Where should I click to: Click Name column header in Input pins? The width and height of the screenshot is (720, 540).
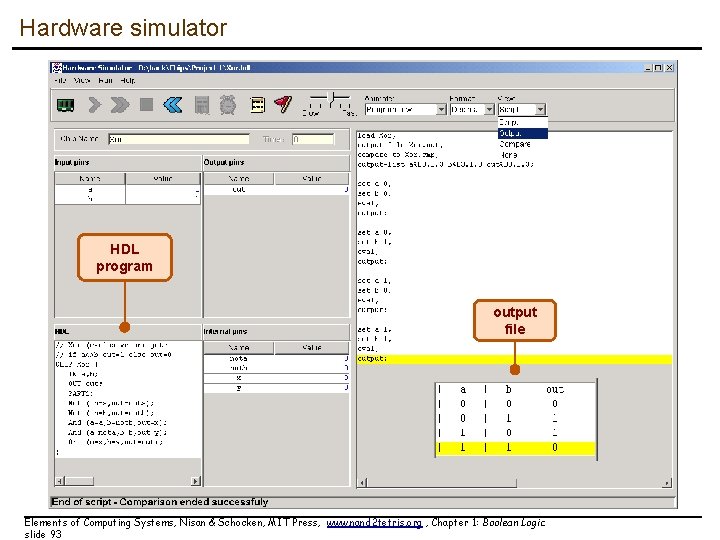coord(90,178)
